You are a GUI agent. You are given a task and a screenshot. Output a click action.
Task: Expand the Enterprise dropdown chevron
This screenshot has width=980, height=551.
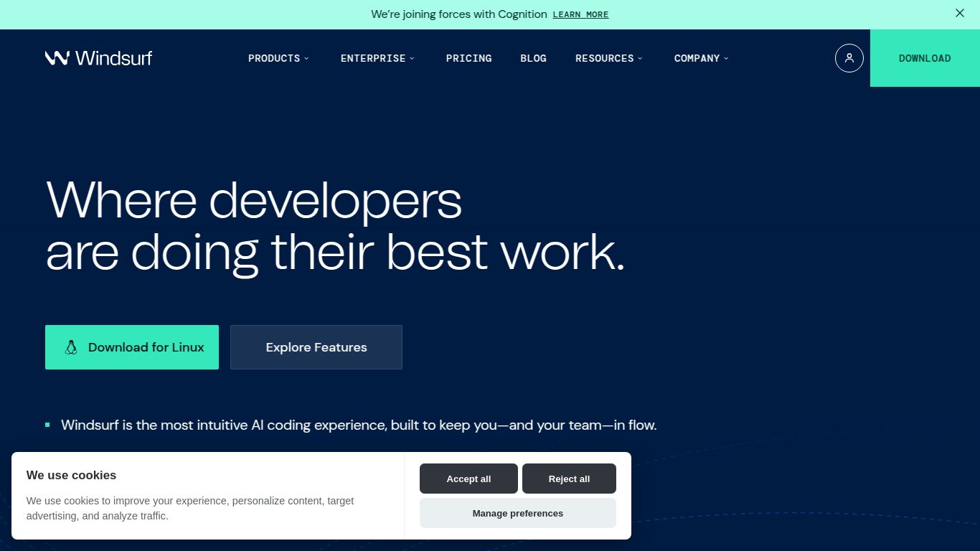(x=412, y=59)
